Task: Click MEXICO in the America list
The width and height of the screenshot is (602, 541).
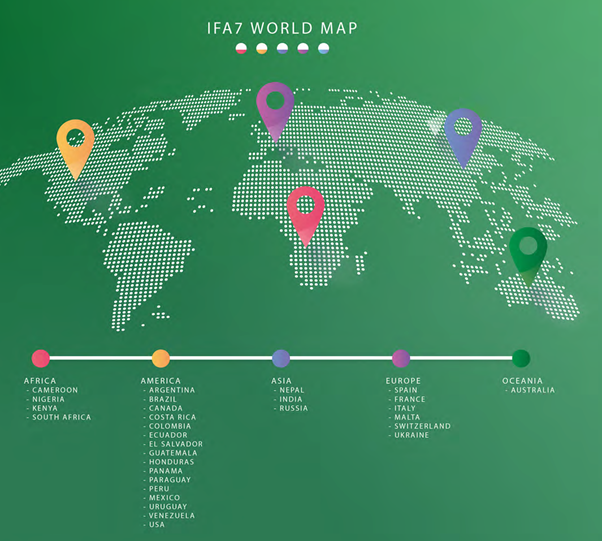Action: 164,498
